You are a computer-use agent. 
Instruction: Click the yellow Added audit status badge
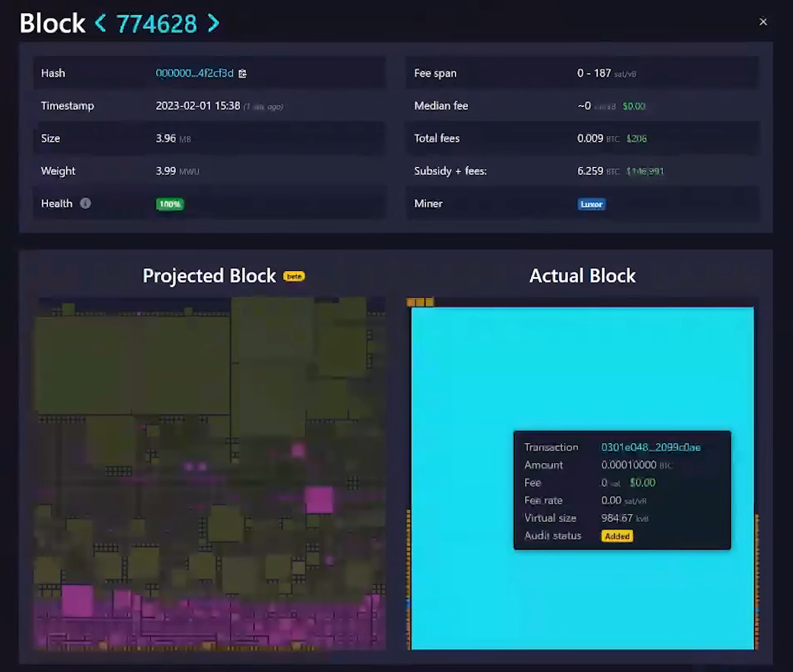click(617, 536)
